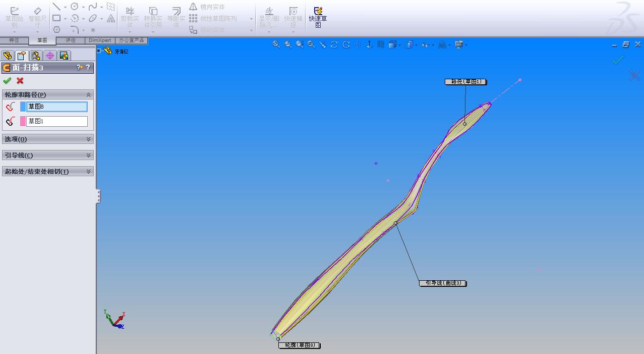
Task: Confirm surface sweep with green check
Action: click(7, 81)
